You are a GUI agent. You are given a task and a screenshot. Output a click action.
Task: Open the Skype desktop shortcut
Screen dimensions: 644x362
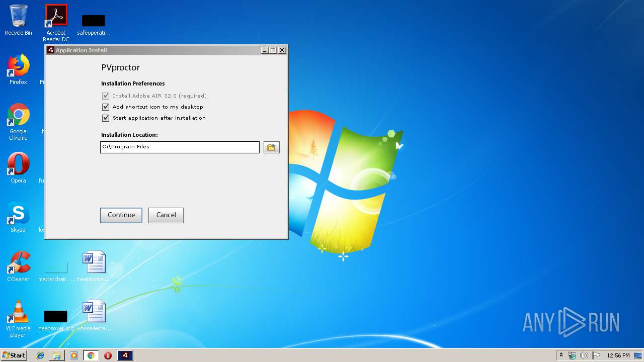(18, 217)
